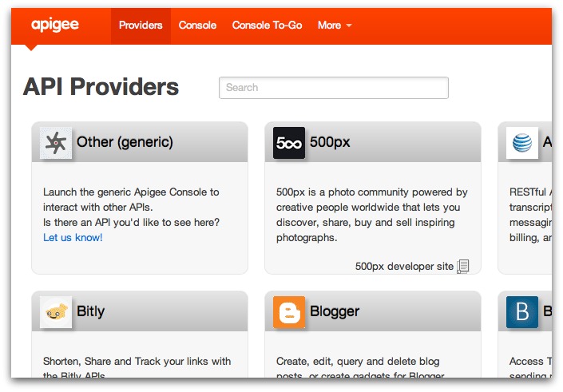Select the orange Blogger logo icon

pyautogui.click(x=289, y=312)
